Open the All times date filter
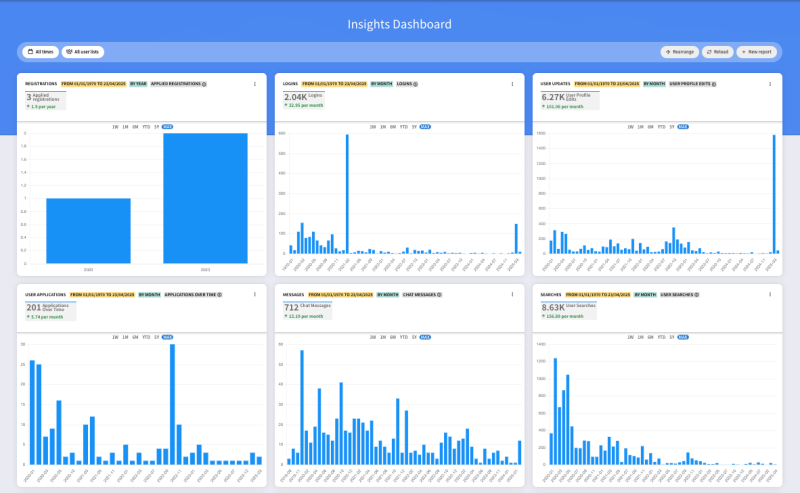This screenshot has width=800, height=493. (x=40, y=52)
